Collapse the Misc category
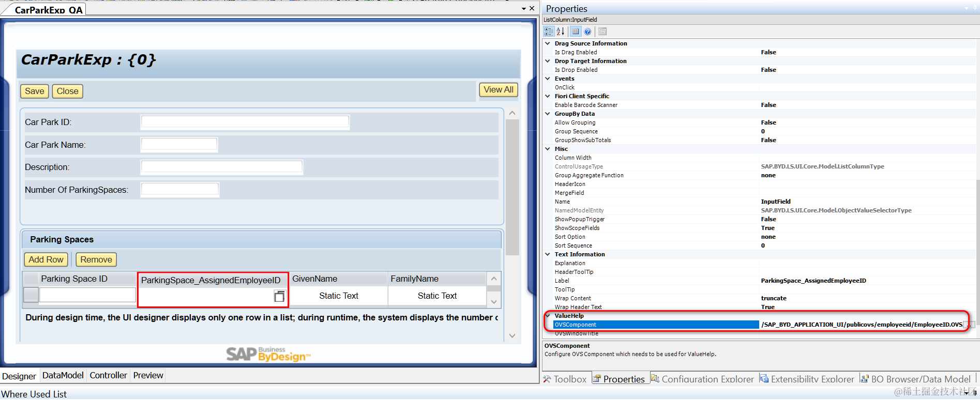 pos(548,149)
